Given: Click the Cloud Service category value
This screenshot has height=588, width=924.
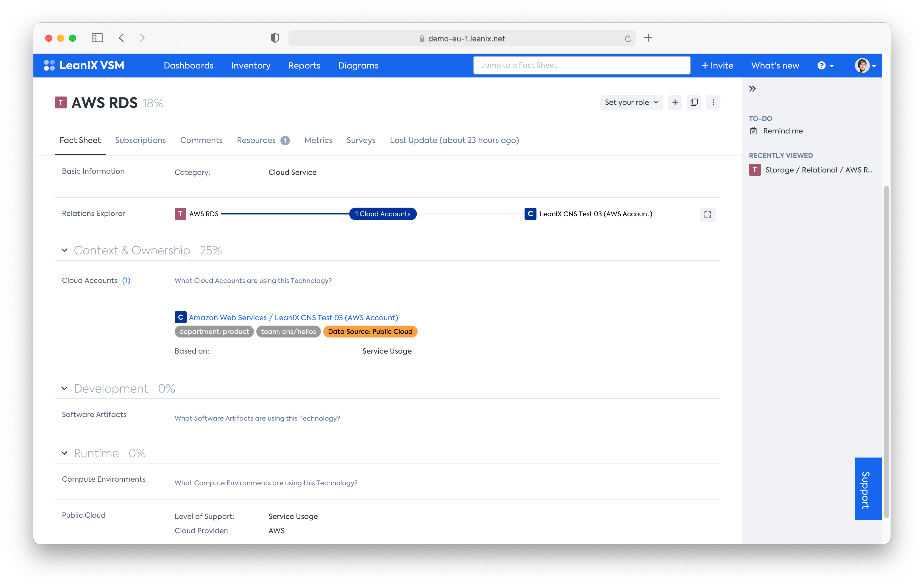Looking at the screenshot, I should [292, 172].
